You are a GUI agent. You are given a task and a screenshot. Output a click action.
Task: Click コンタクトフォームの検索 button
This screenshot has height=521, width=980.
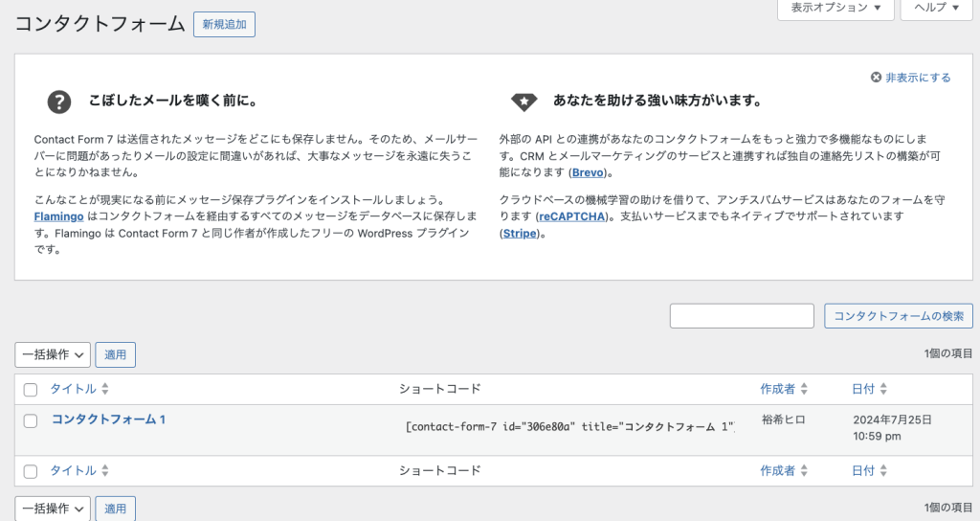tap(898, 316)
